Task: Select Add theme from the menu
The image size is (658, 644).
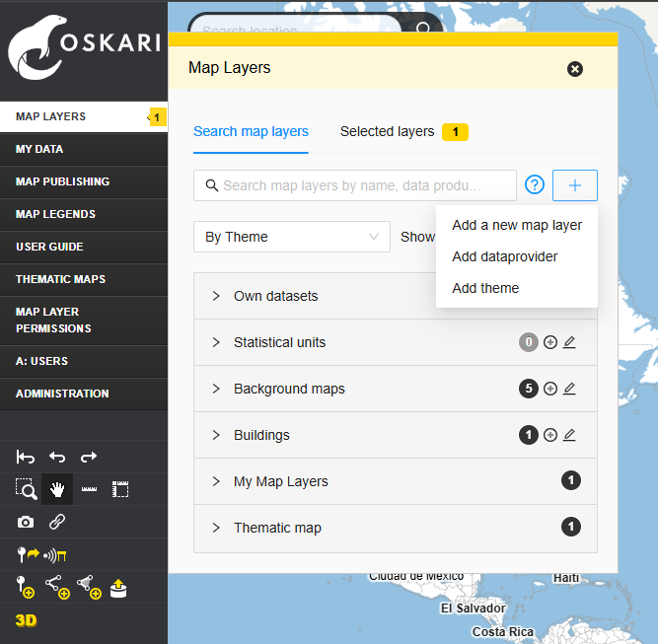Action: pos(485,288)
